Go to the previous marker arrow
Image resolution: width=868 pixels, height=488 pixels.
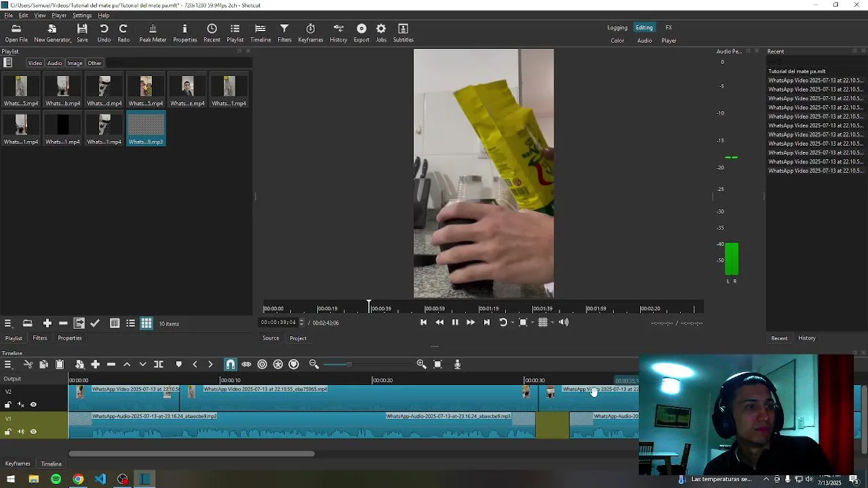pos(195,365)
